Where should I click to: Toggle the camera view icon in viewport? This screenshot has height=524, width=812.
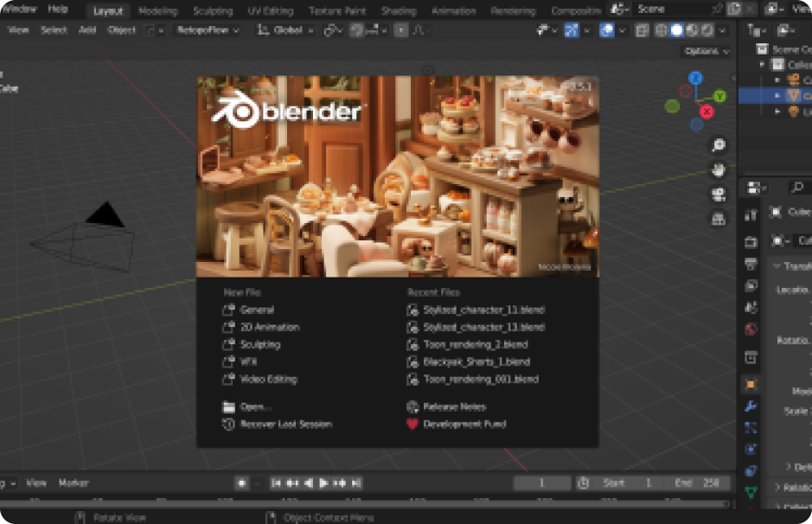click(x=719, y=195)
